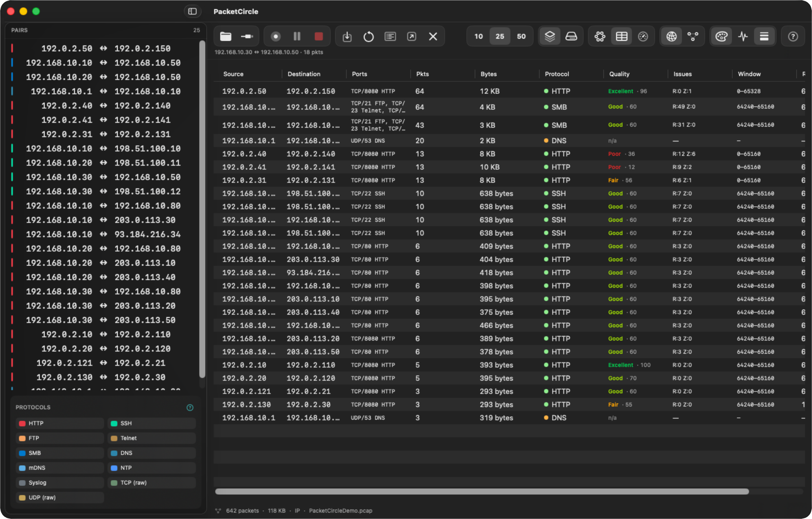The width and height of the screenshot is (812, 519).
Task: Sort table by Pkts column
Action: point(422,74)
